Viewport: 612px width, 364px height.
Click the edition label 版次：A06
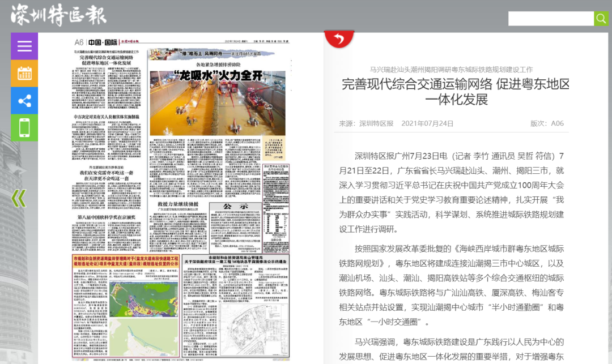547,123
